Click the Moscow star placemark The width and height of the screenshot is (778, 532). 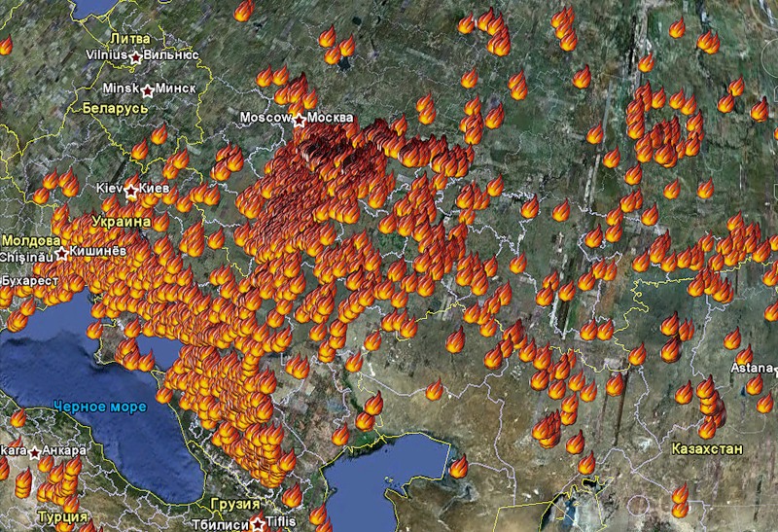click(x=300, y=120)
